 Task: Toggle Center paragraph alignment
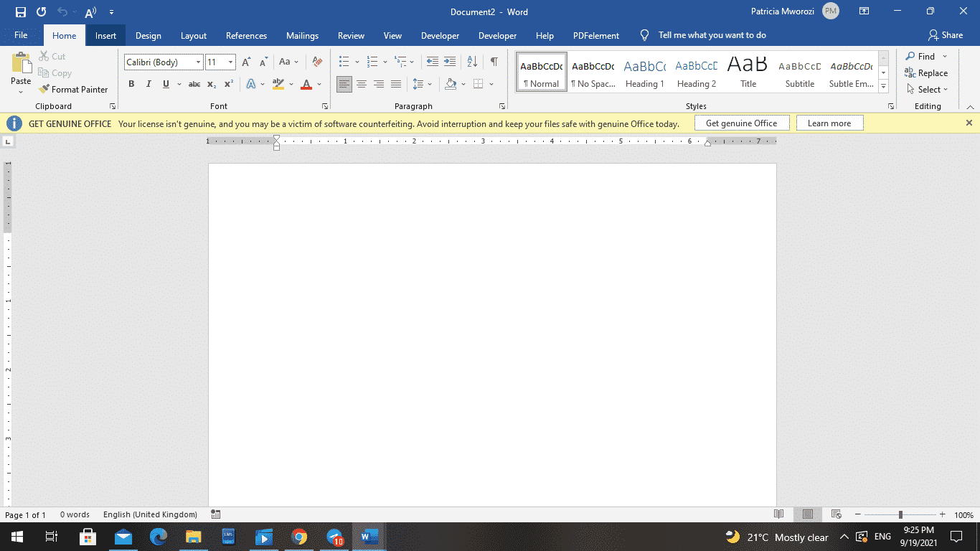coord(362,84)
